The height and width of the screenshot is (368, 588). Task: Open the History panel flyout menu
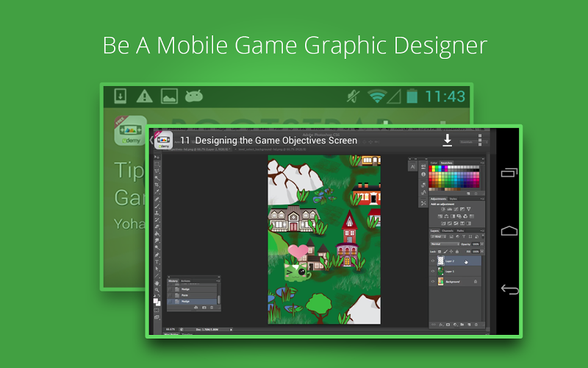pos(219,281)
